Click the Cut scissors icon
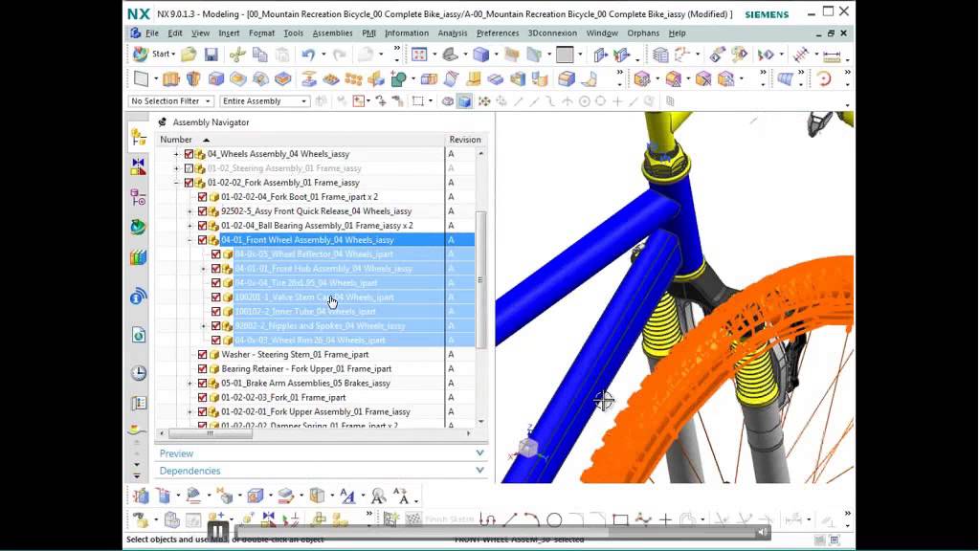The height and width of the screenshot is (551, 980). point(237,55)
